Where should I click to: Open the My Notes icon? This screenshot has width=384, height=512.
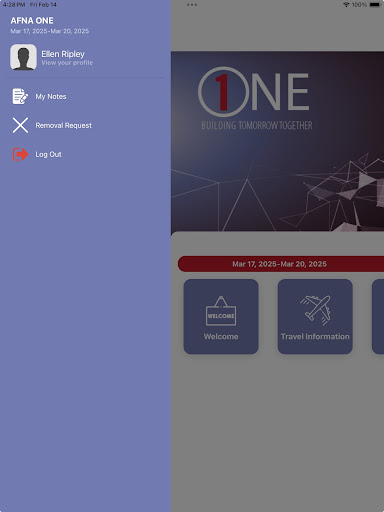(20, 96)
